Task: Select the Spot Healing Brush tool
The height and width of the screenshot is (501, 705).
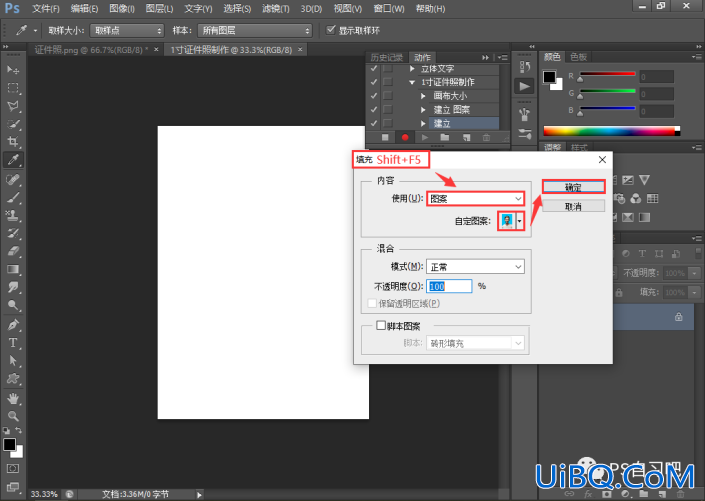Action: 13,179
